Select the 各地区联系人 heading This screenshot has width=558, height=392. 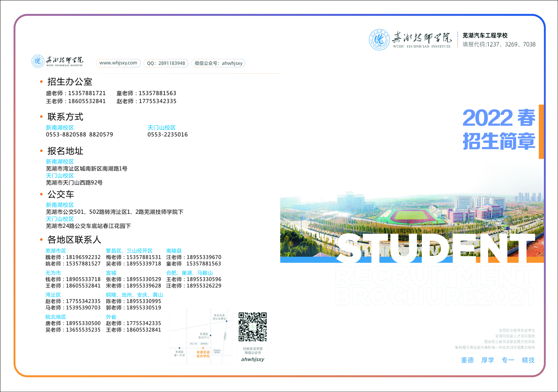pyautogui.click(x=74, y=240)
